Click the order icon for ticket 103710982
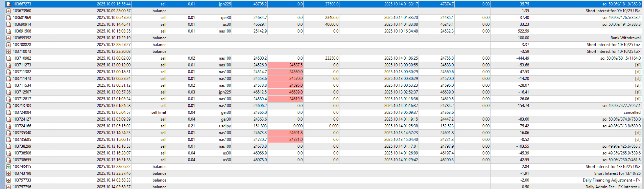 [x=8, y=58]
